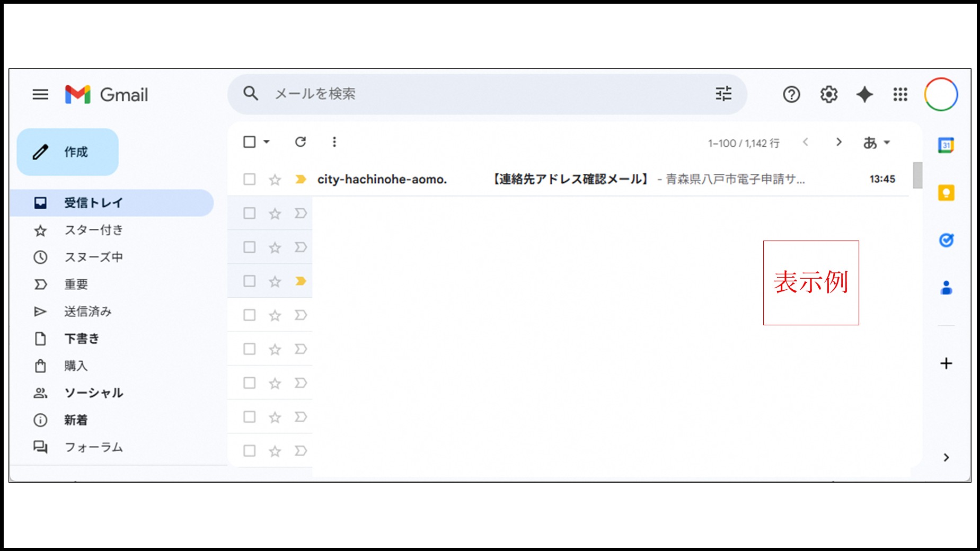Toggle the select-all messages checkbox
This screenshot has width=980, height=551.
click(x=249, y=142)
